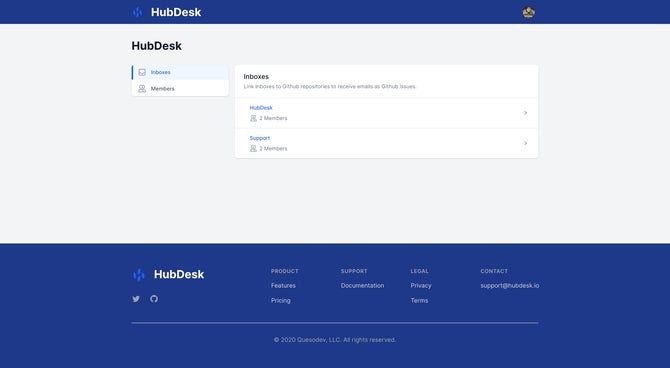The height and width of the screenshot is (368, 670).
Task: Click the support@hubdesk.io email link
Action: coord(510,286)
